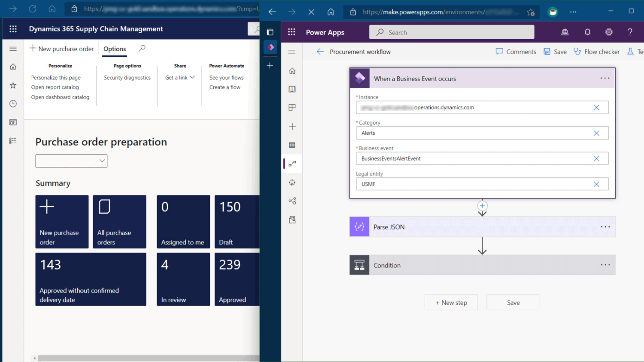Open the Power Apps app launcher waffle
The height and width of the screenshot is (362, 644).
292,32
